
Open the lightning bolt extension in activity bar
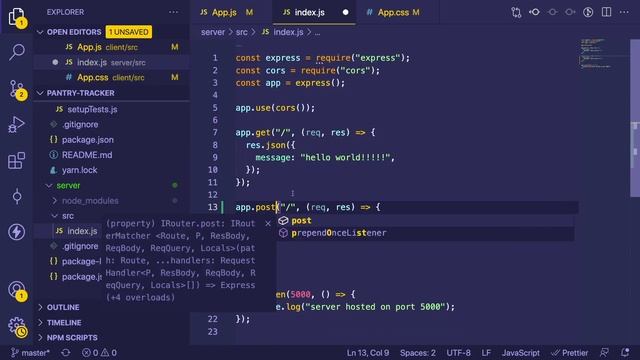tap(17, 232)
